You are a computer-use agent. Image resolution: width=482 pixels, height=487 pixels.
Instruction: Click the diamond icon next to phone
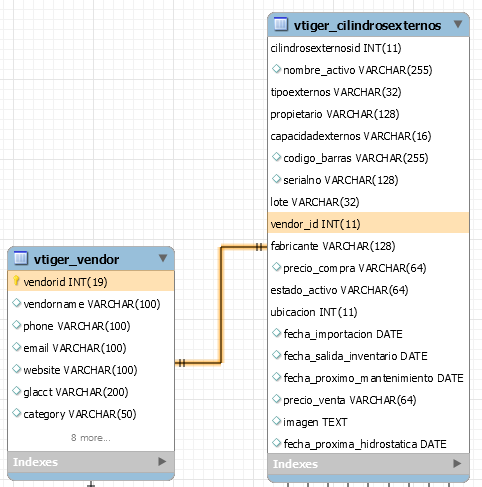(x=16, y=325)
